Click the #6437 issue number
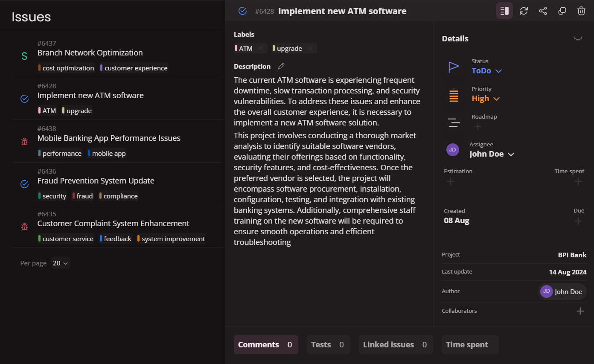594x364 pixels. [x=47, y=44]
